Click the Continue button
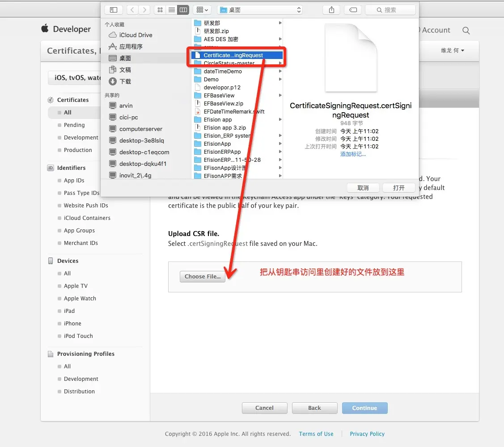The height and width of the screenshot is (447, 504). point(364,408)
